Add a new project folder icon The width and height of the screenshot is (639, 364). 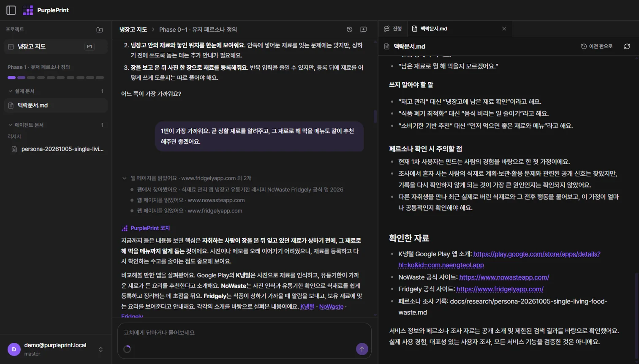coord(100,30)
